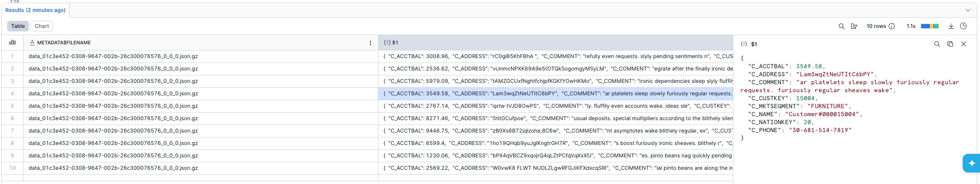Select the Results (2 minutes ago) tab
The height and width of the screenshot is (184, 980).
click(35, 10)
